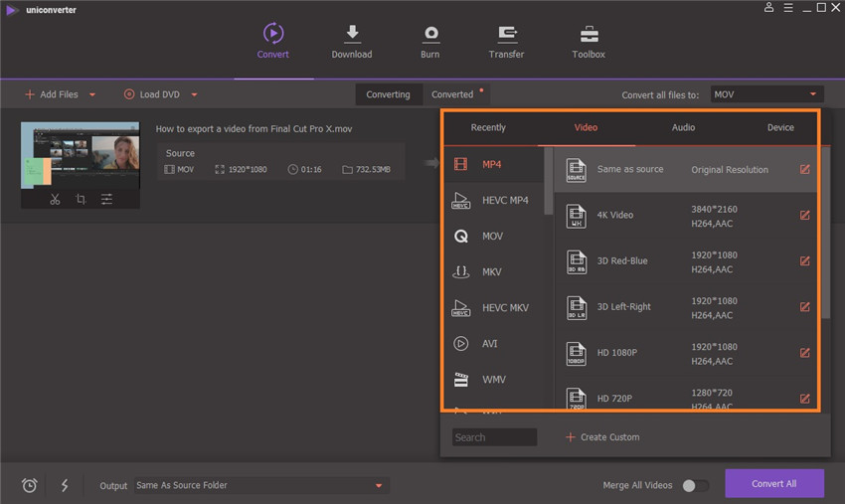Click Create Custom

(x=602, y=437)
